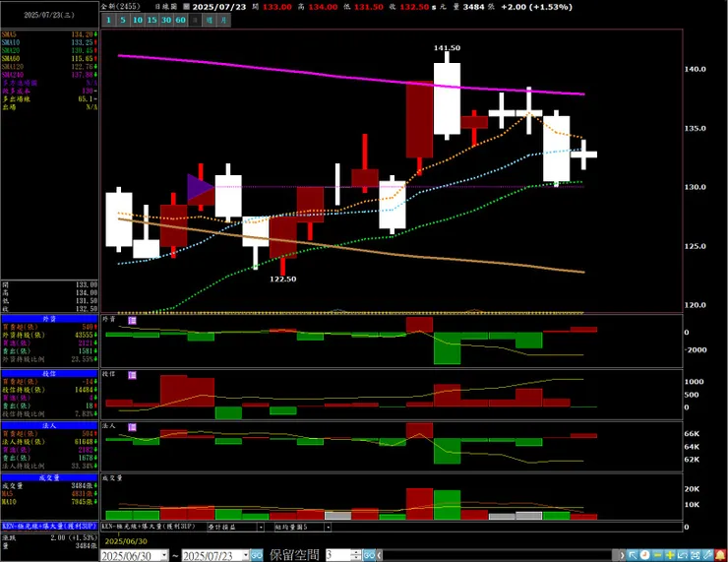This screenshot has width=728, height=562.
Task: Select the 成交量 panel header
Action: coord(49,477)
